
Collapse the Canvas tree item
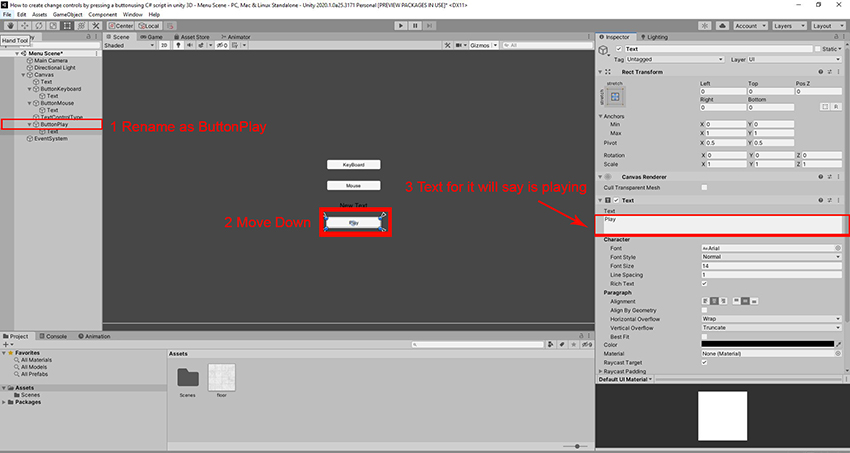point(23,75)
